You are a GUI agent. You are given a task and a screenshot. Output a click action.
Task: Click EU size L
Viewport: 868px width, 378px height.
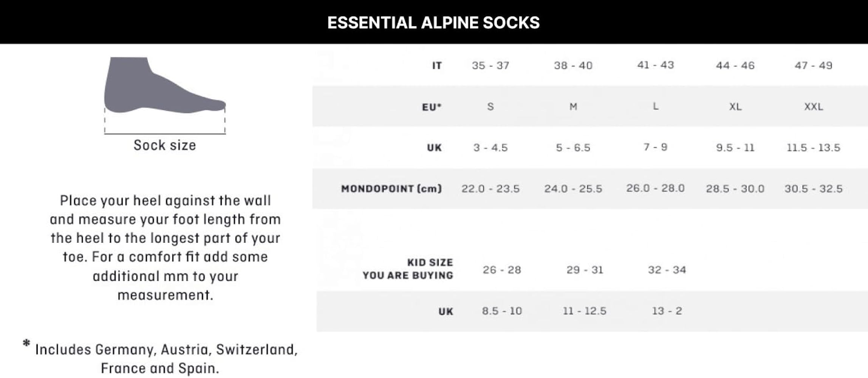656,106
